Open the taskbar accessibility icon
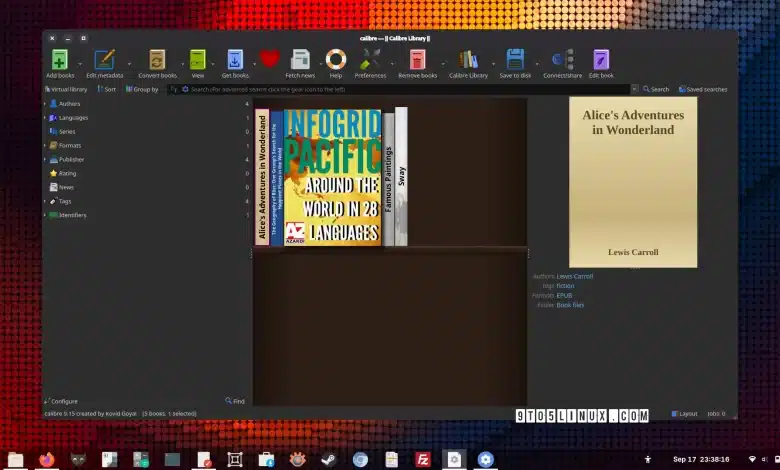Viewport: 780px width, 470px height. (648, 460)
